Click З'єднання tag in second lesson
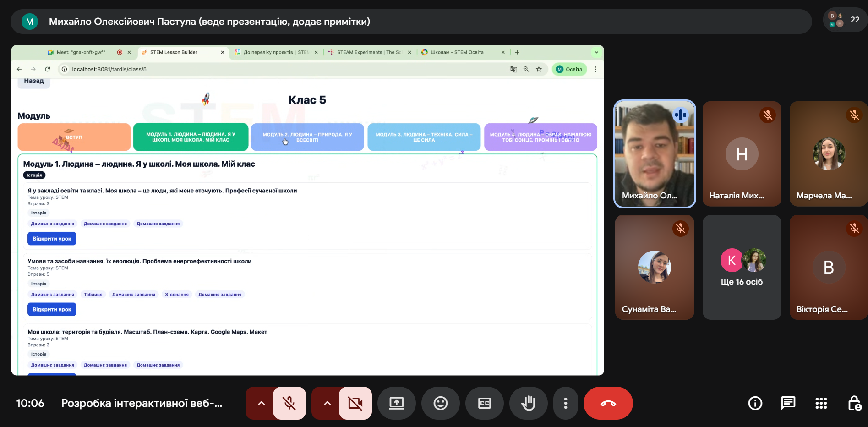Image resolution: width=868 pixels, height=427 pixels. click(177, 295)
